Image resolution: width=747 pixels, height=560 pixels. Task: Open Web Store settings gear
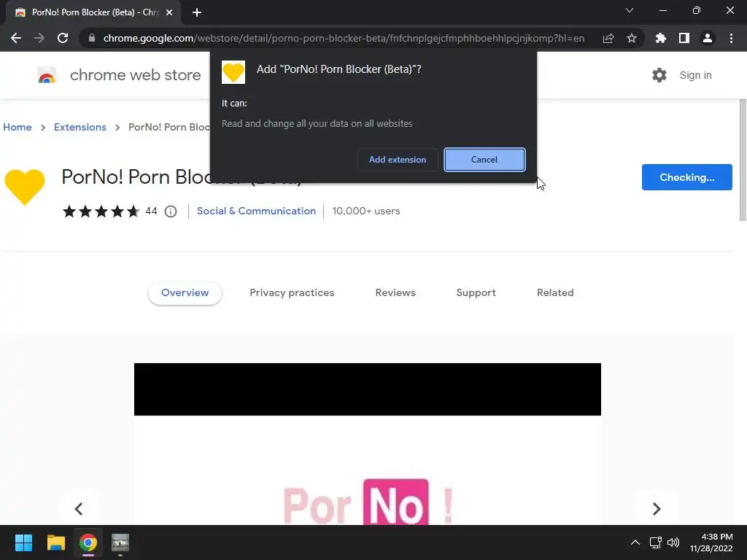659,75
